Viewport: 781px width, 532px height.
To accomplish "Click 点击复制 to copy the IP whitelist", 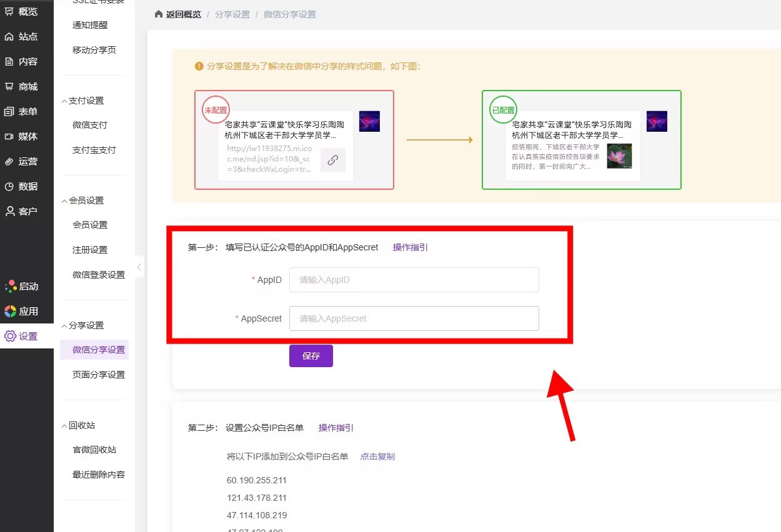I will [377, 456].
